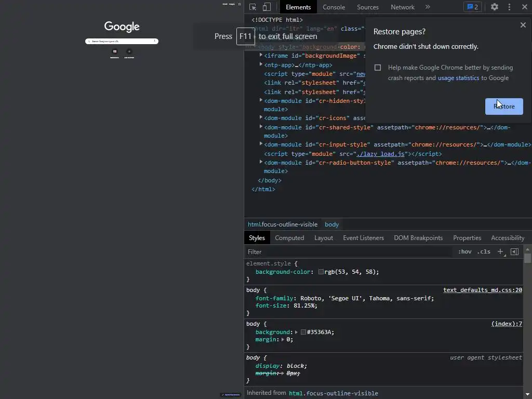Screen dimensions: 532x399
Task: Open the Event Listeners sub-tab
Action: pos(363,238)
